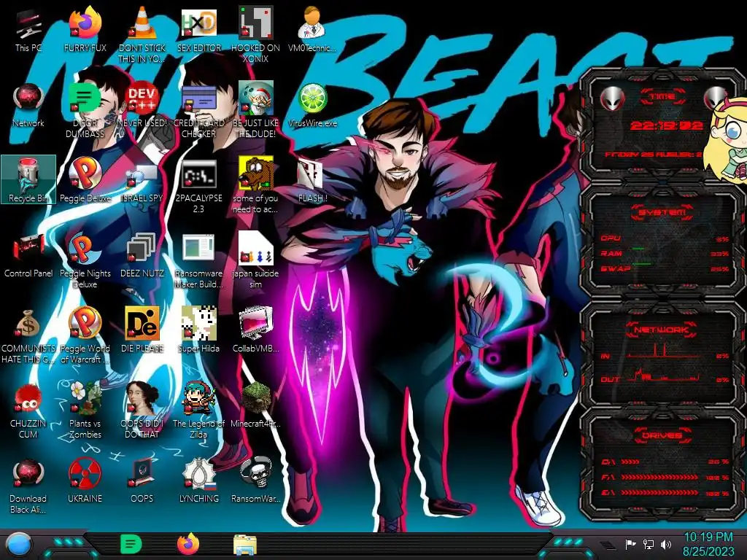Select the Network desktop icon

(28, 106)
